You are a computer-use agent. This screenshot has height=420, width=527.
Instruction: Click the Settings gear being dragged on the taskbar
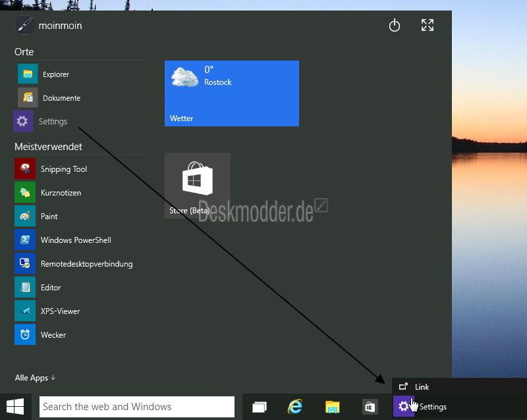pyautogui.click(x=404, y=407)
